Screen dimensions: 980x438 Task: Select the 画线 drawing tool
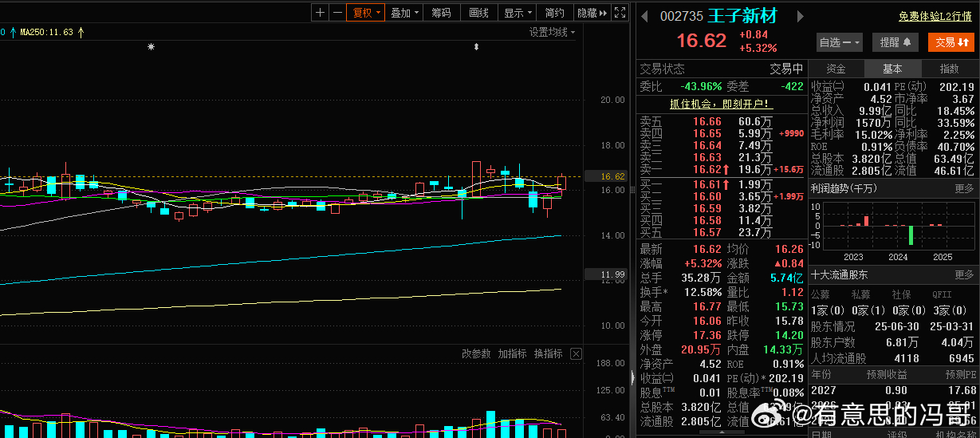point(479,13)
